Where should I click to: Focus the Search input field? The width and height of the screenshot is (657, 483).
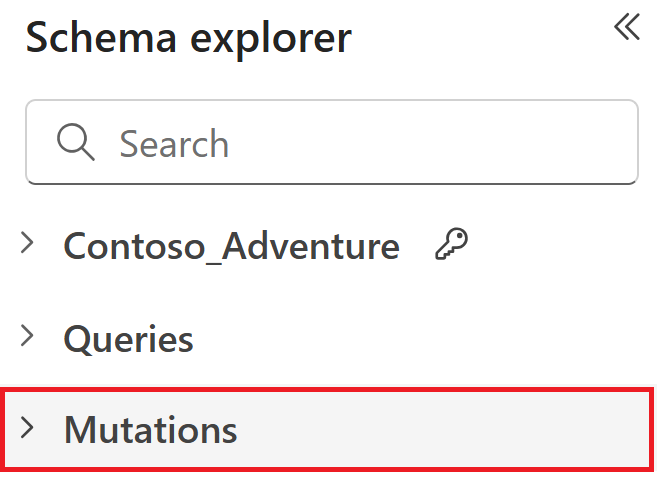[x=350, y=143]
